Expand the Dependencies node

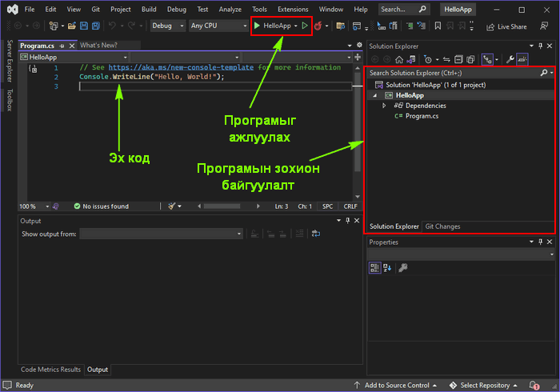click(384, 106)
